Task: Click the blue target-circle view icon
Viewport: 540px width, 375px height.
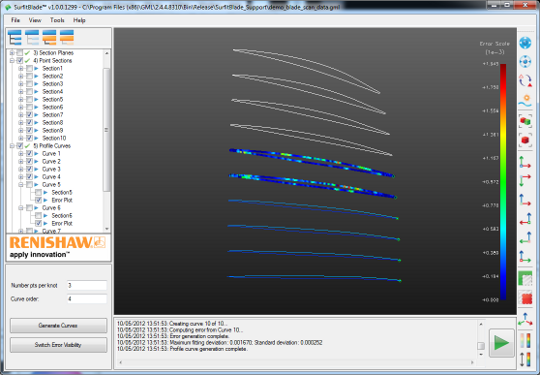Action: [525, 62]
